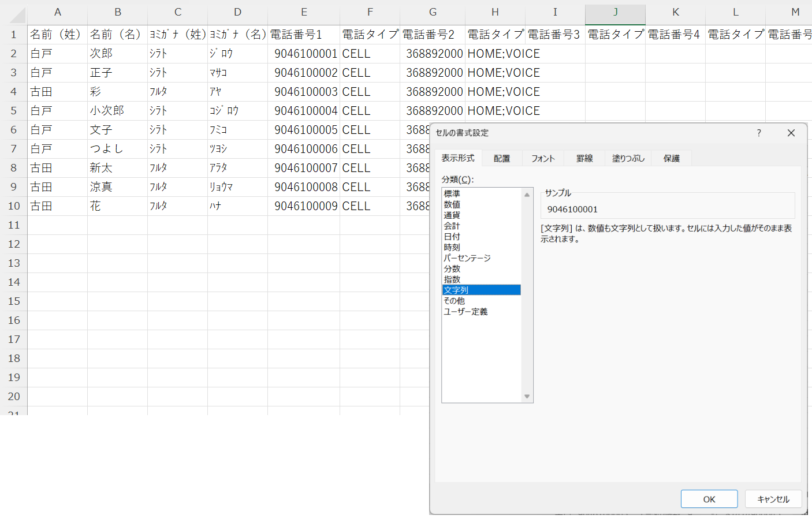Click the name cell 小次郎
The width and height of the screenshot is (812, 519).
118,111
